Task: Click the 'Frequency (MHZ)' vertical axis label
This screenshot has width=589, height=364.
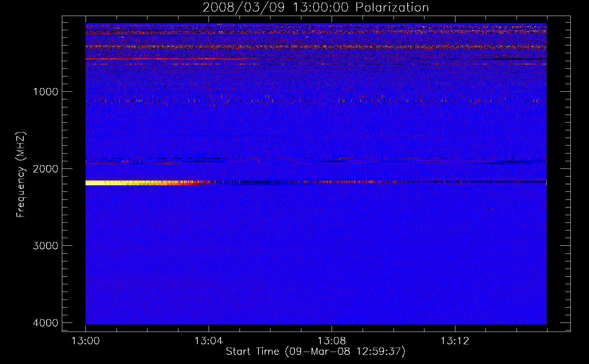Action: coord(21,175)
